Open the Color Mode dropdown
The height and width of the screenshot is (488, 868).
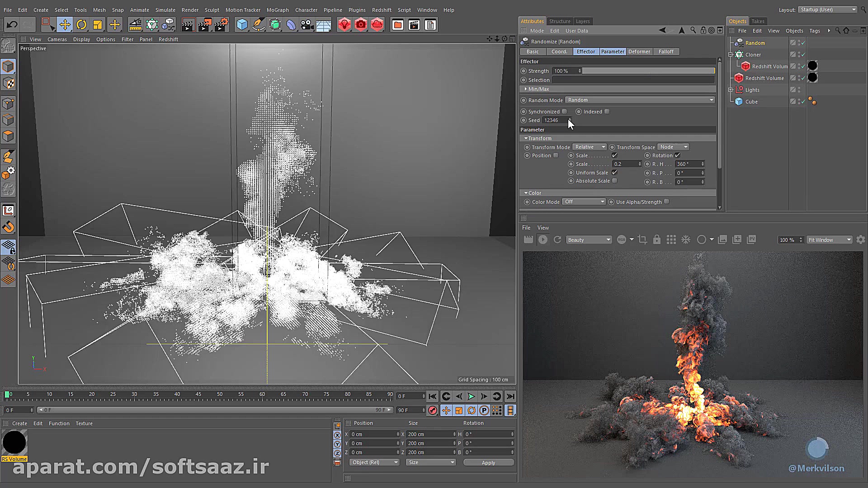point(584,202)
